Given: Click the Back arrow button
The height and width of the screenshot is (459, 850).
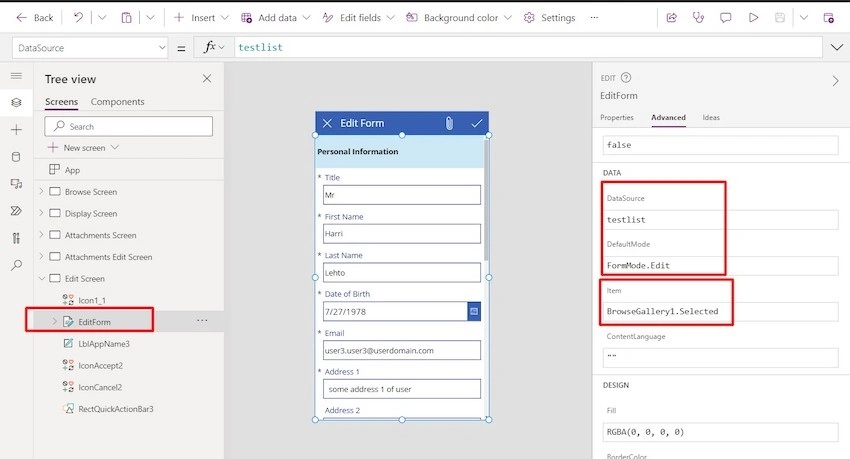Looking at the screenshot, I should coord(35,18).
